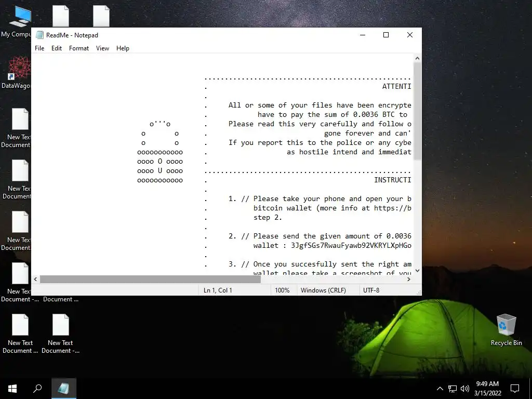Click the "o'''o" ASCII art line
Viewport: 532px width, 399px height.
pos(160,124)
